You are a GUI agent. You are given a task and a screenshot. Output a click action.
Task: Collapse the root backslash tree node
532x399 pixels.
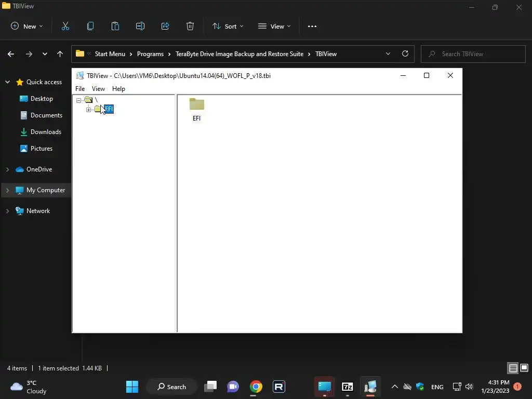(79, 100)
